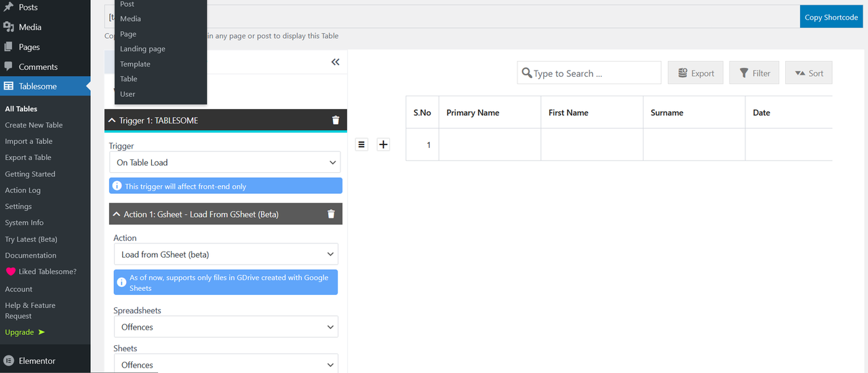
Task: Add a row with the plus icon
Action: [x=383, y=144]
